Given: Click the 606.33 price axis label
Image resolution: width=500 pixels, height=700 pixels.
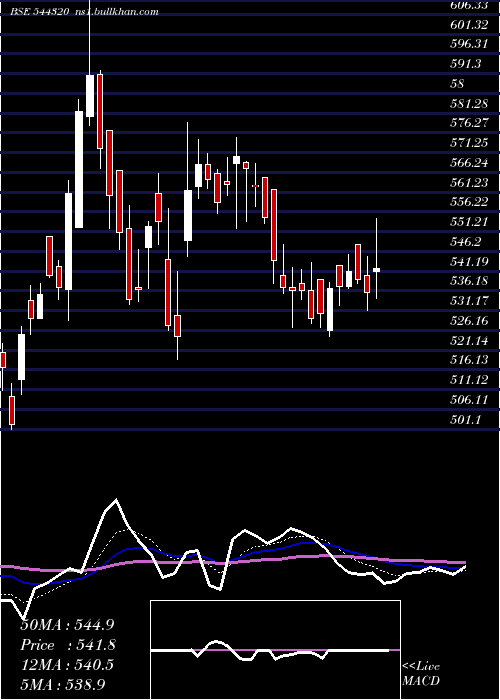Looking at the screenshot, I should [x=469, y=5].
